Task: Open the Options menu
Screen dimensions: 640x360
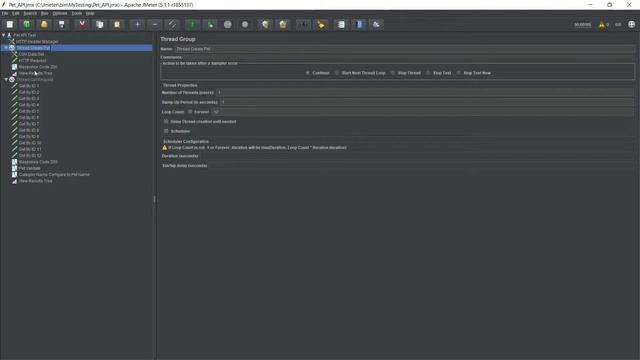Action: pyautogui.click(x=60, y=13)
